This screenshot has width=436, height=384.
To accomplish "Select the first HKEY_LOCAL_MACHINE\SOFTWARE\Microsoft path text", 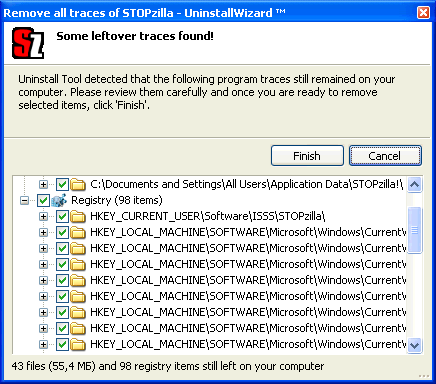I will coord(248,232).
